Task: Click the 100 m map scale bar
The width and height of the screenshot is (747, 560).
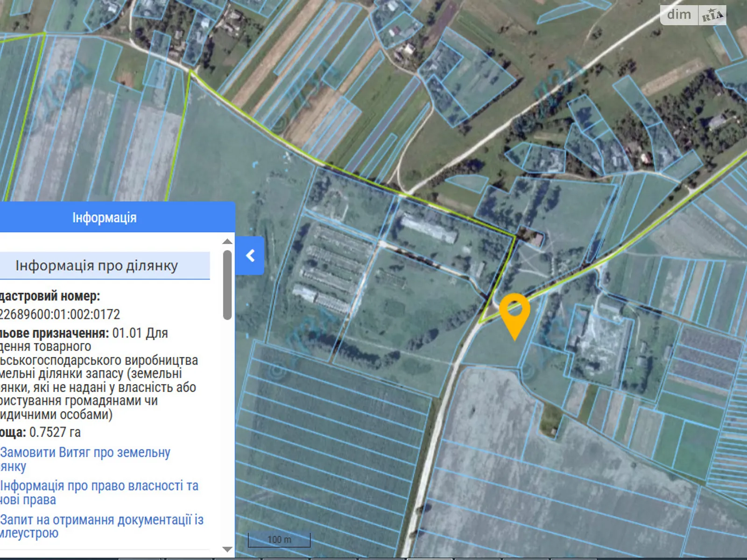Action: 279,539
